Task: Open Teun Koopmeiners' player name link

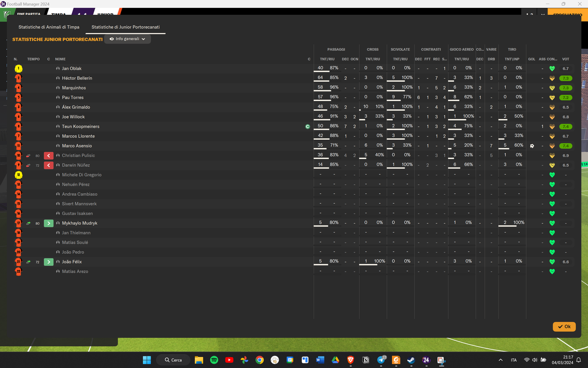Action: 80,126
